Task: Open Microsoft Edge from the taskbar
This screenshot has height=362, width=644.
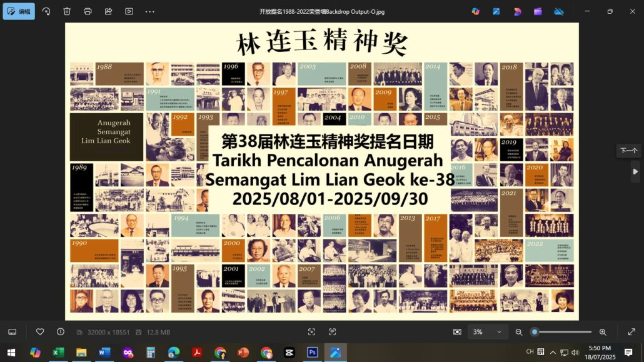Action: pos(174,353)
